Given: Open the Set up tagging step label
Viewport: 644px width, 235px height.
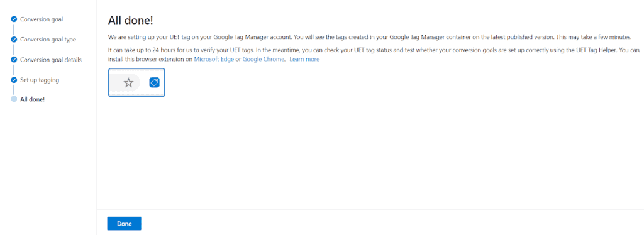Looking at the screenshot, I should [x=40, y=80].
